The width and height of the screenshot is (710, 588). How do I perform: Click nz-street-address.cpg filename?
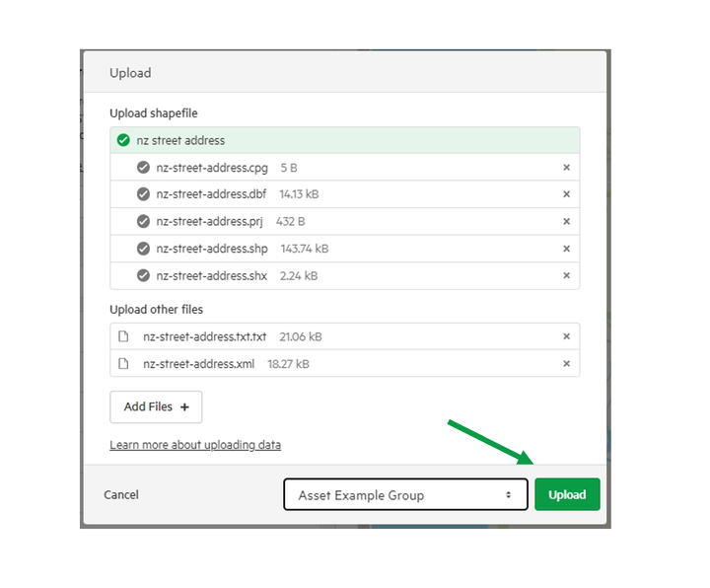pyautogui.click(x=212, y=168)
